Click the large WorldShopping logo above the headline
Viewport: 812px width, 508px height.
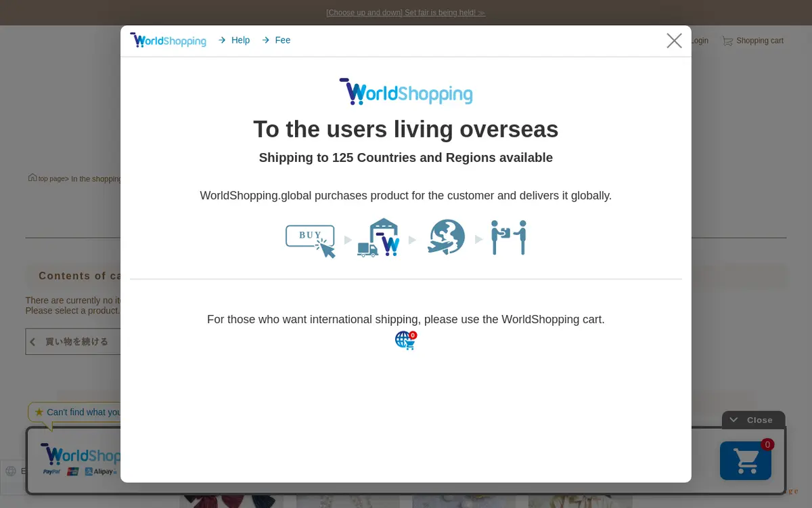[406, 91]
